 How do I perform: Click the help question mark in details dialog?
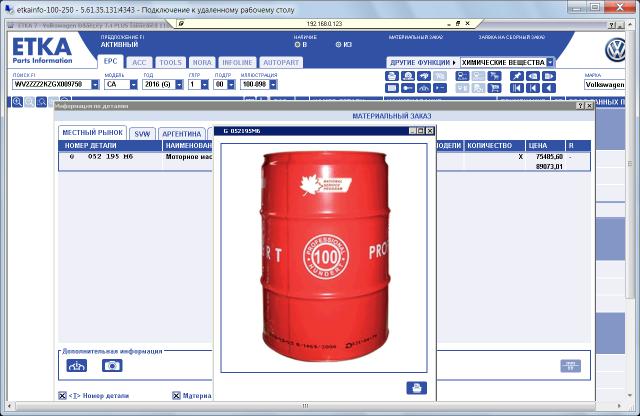coord(580,106)
